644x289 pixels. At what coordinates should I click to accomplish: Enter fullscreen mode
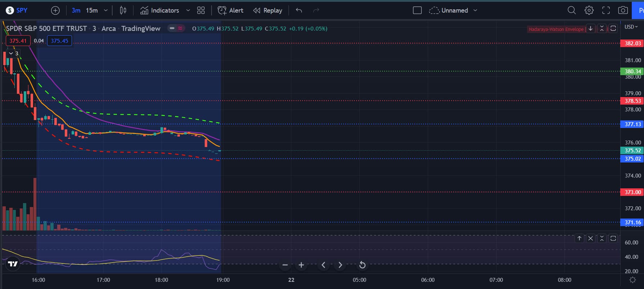click(x=606, y=10)
